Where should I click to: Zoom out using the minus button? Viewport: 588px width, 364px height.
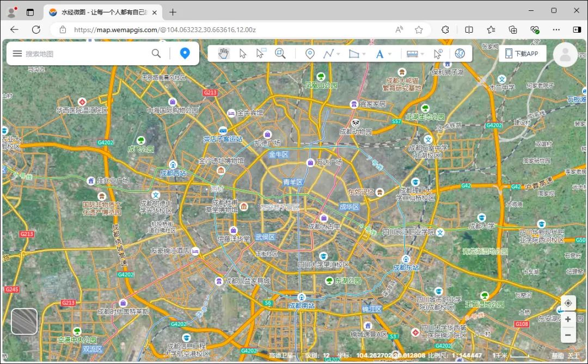[x=568, y=335]
